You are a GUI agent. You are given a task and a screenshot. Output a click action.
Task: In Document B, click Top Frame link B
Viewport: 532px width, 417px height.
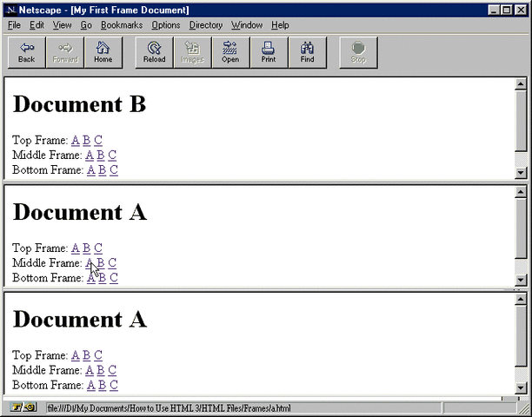87,140
